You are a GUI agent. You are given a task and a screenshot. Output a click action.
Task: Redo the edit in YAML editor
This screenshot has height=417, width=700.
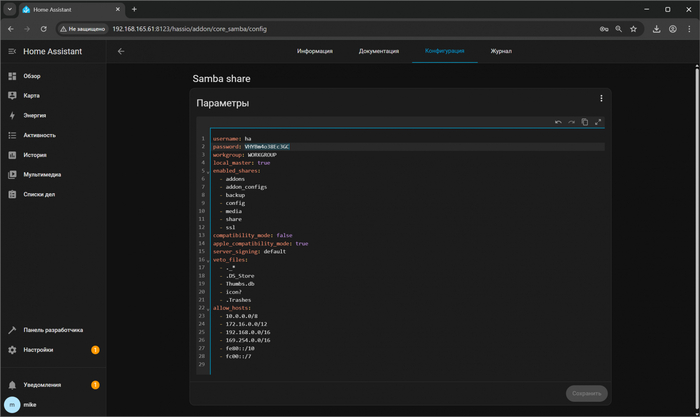(571, 122)
